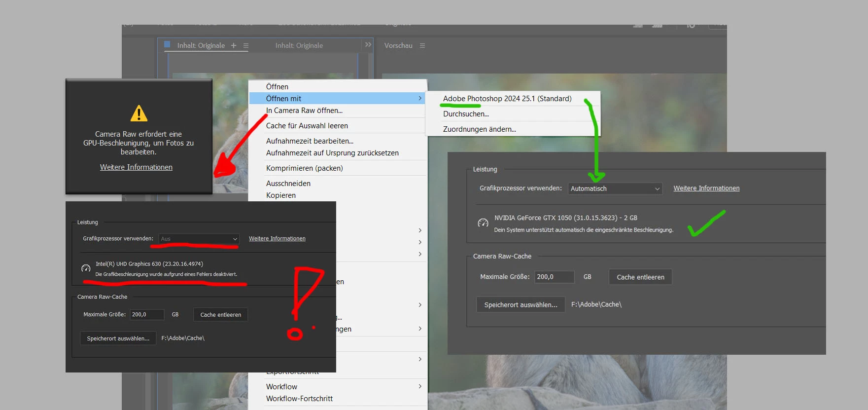The width and height of the screenshot is (868, 410).
Task: Click the Camera Raw GPU-Beschleunigung warning message
Action: click(139, 143)
